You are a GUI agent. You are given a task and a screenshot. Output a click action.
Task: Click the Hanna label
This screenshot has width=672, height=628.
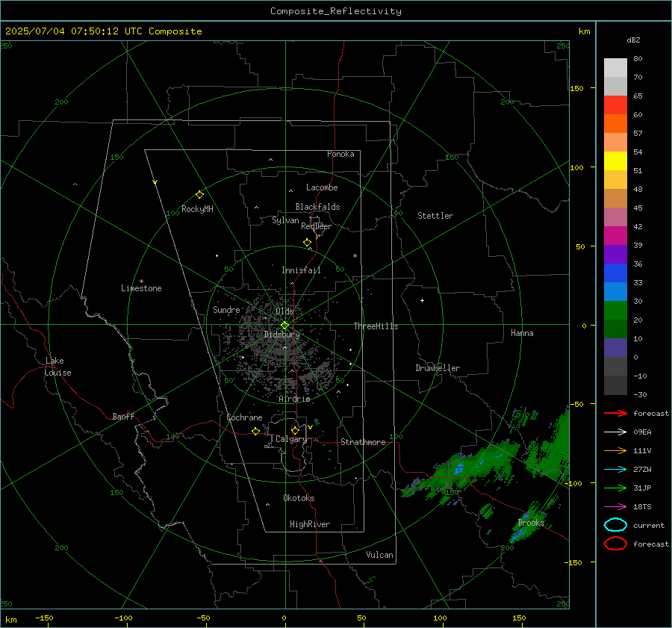pos(522,333)
